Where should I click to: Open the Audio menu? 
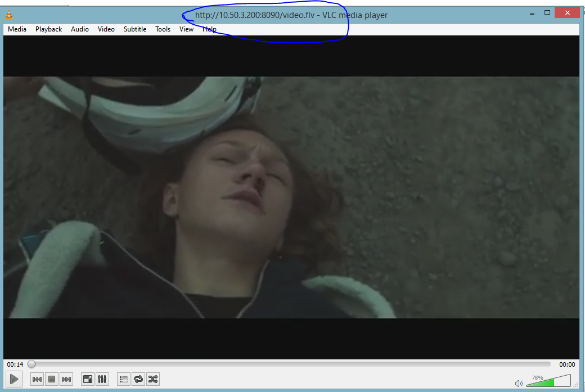(x=80, y=29)
